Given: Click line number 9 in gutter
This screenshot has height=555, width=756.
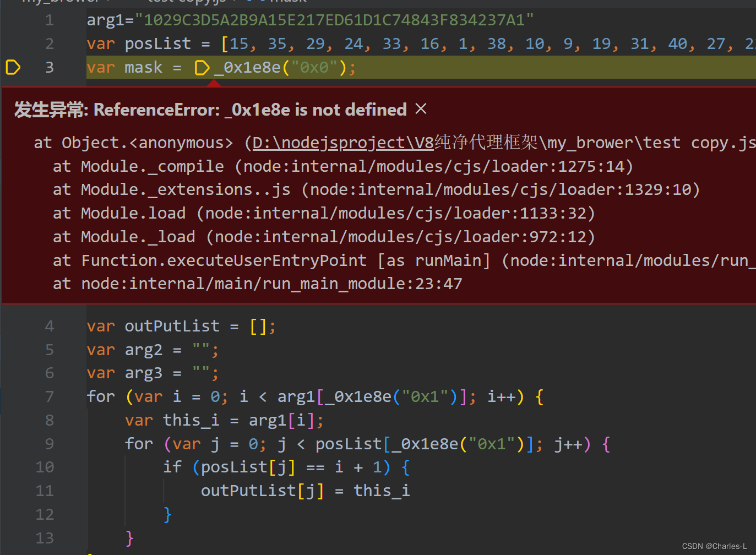Looking at the screenshot, I should 50,444.
